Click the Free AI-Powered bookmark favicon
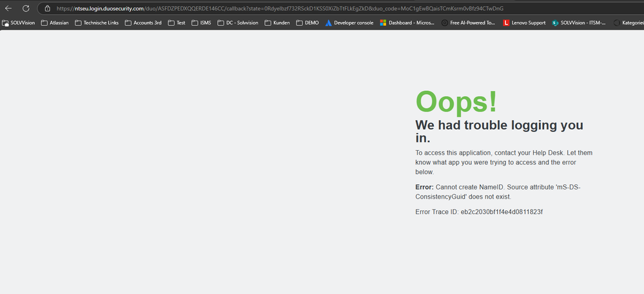This screenshot has height=294, width=644. pos(444,23)
